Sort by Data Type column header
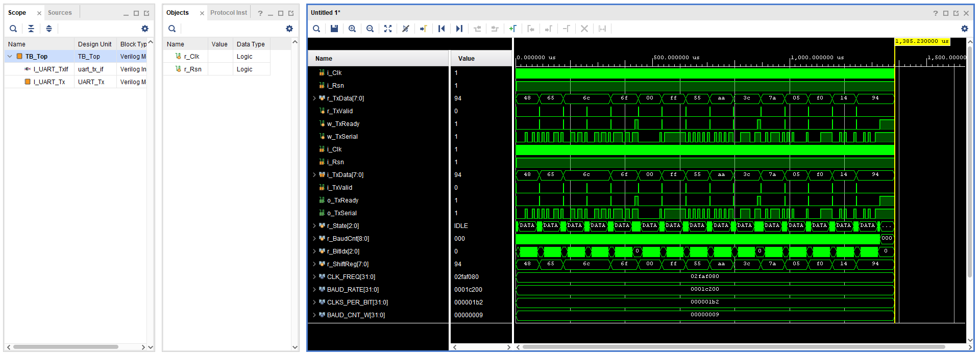This screenshot has width=980, height=356. (x=251, y=44)
